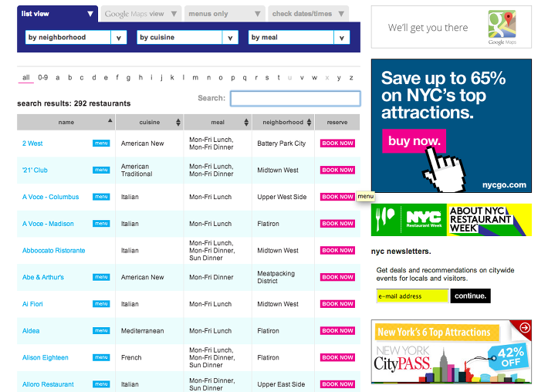Click 'search results: 292 restaurants' text
This screenshot has height=392, width=548.
[x=74, y=103]
